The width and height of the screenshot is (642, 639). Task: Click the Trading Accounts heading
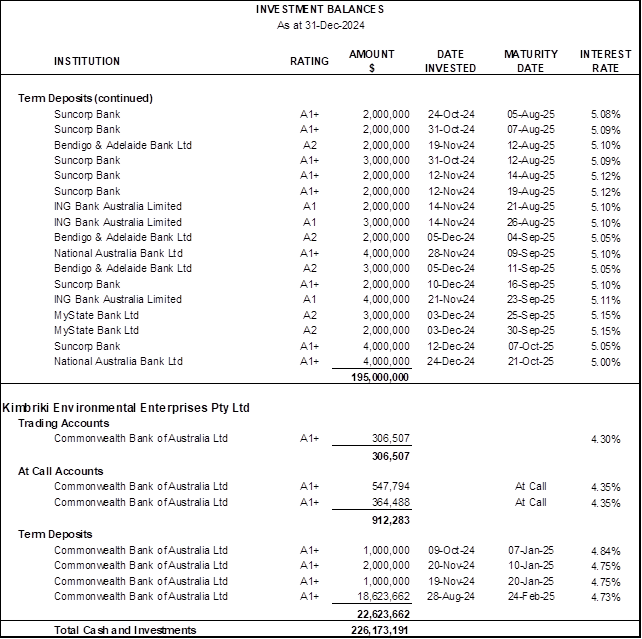(x=63, y=423)
